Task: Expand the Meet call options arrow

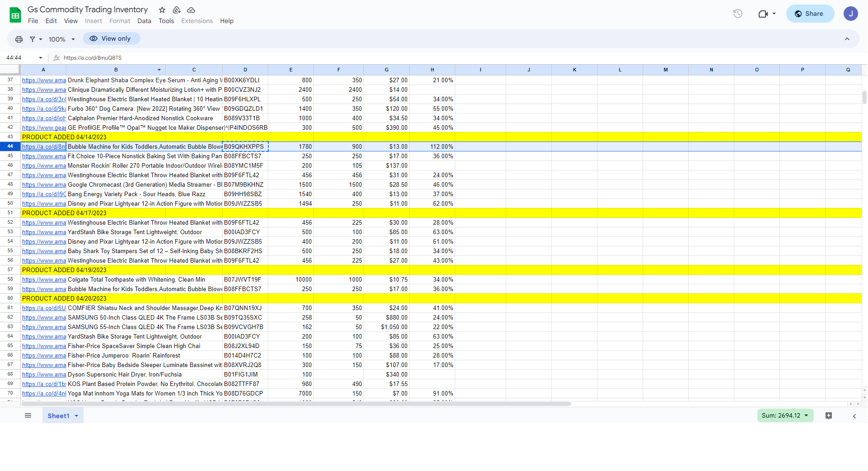Action: tap(774, 14)
